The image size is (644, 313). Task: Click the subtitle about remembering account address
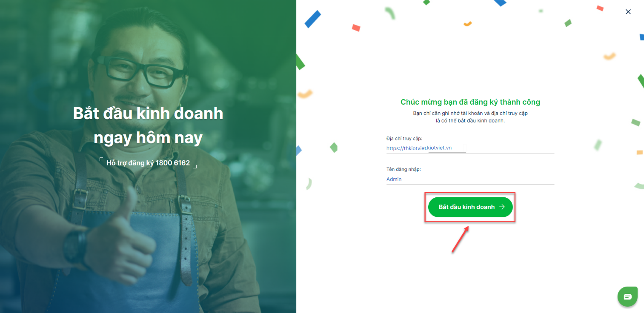pyautogui.click(x=470, y=117)
